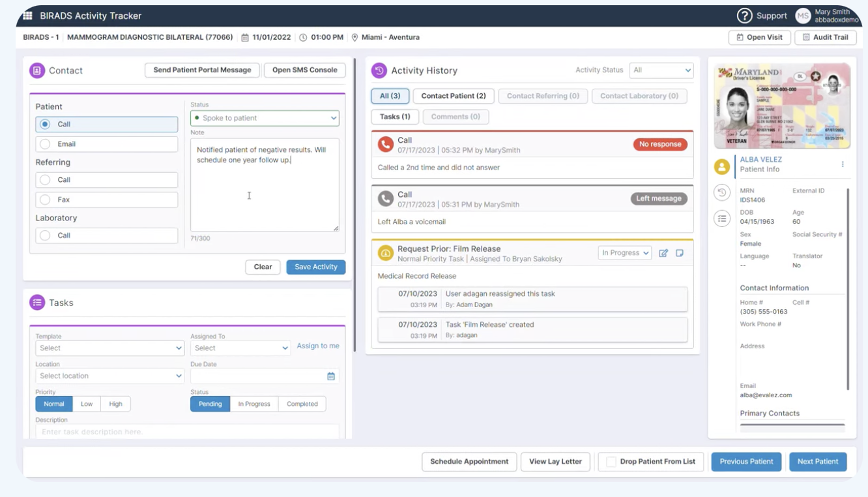The height and width of the screenshot is (497, 868).
Task: Click into the Note text area
Action: coord(265,185)
